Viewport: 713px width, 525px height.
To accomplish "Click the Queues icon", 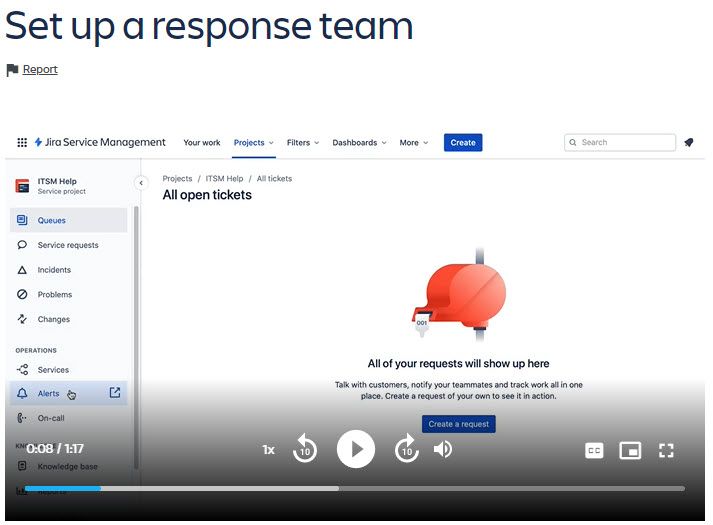I will (x=22, y=220).
